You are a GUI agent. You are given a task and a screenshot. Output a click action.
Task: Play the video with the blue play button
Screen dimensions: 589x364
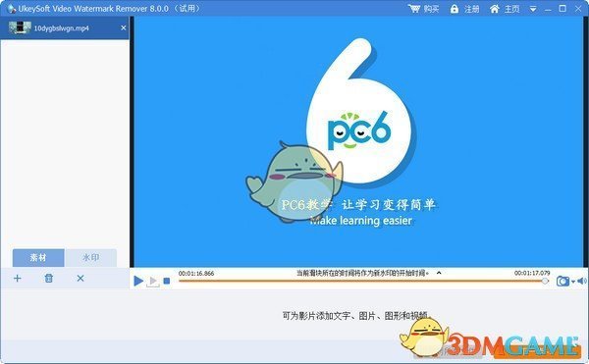click(x=138, y=281)
